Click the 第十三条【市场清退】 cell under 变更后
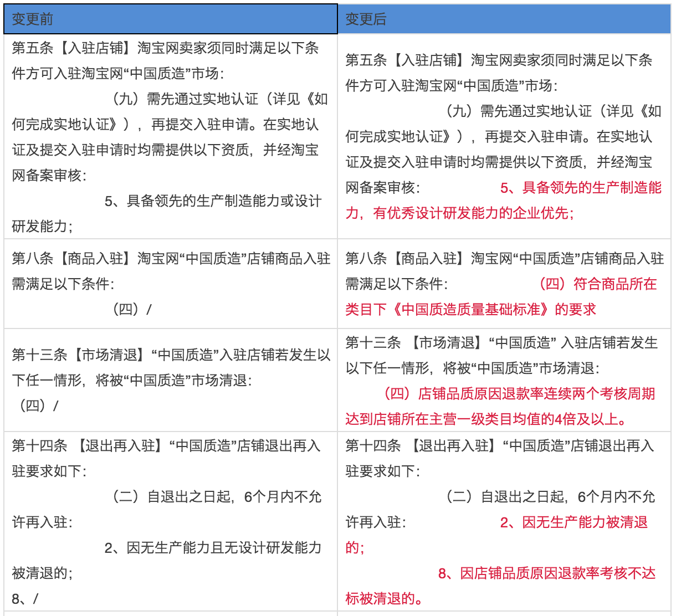Image resolution: width=676 pixels, height=616 pixels. pyautogui.click(x=504, y=380)
